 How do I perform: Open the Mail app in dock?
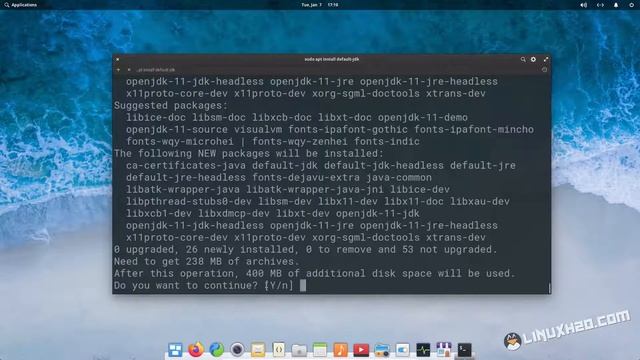tap(258, 350)
